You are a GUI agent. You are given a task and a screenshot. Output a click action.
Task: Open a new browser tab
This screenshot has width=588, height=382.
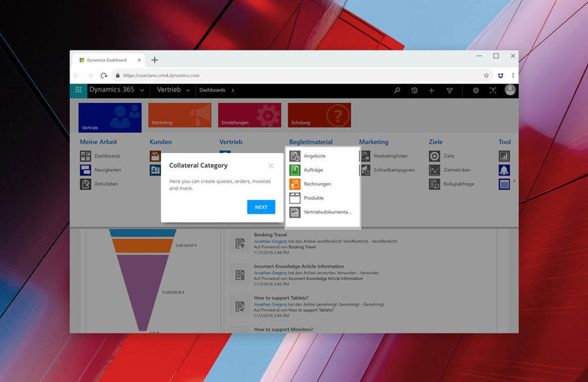tap(154, 60)
